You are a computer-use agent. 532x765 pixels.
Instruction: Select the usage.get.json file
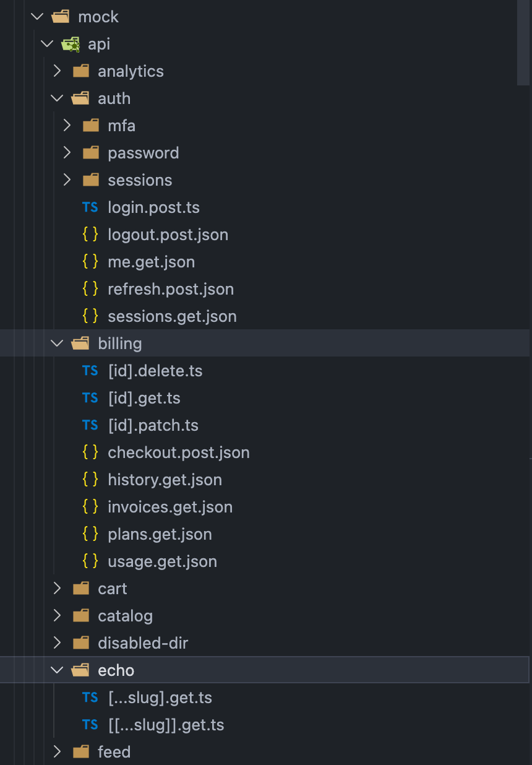pyautogui.click(x=162, y=561)
